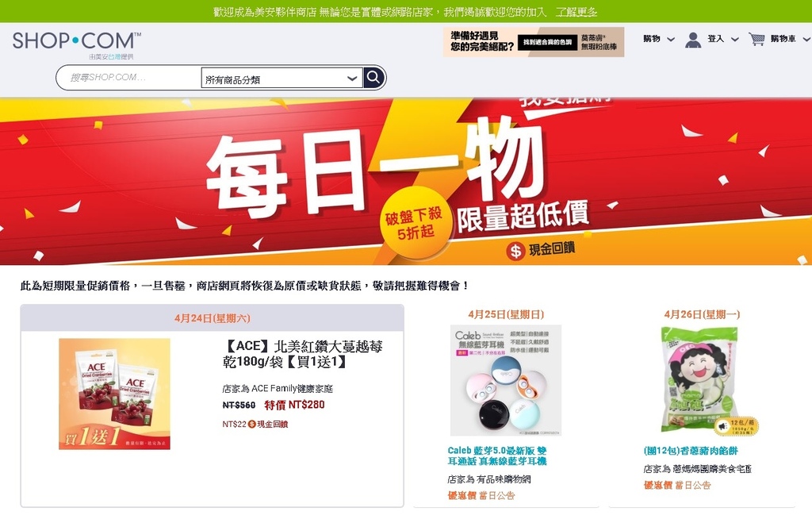Screen dimensions: 812x515
Task: Focus the 搜尋SHOP.COM search field
Action: 129,78
